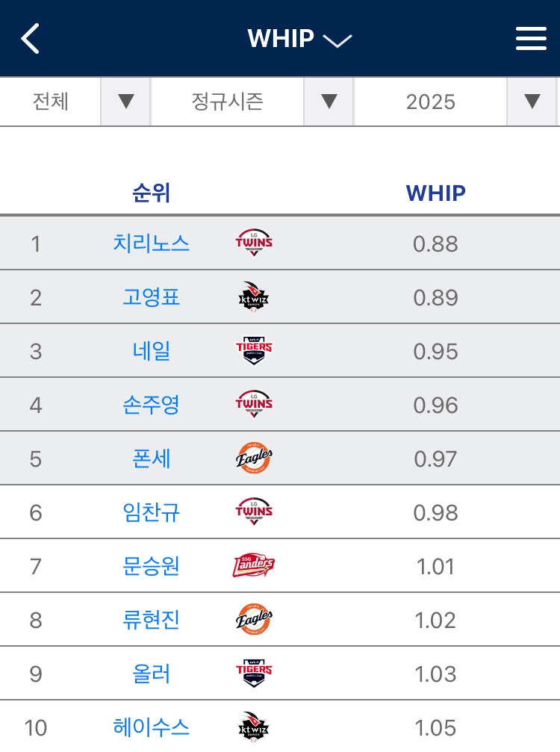Open the hamburger menu icon
This screenshot has height=752, width=560.
pos(531,38)
